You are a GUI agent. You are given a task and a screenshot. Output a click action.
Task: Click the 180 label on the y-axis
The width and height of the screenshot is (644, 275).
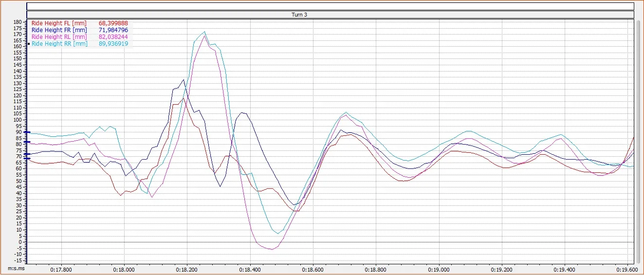tap(18, 22)
